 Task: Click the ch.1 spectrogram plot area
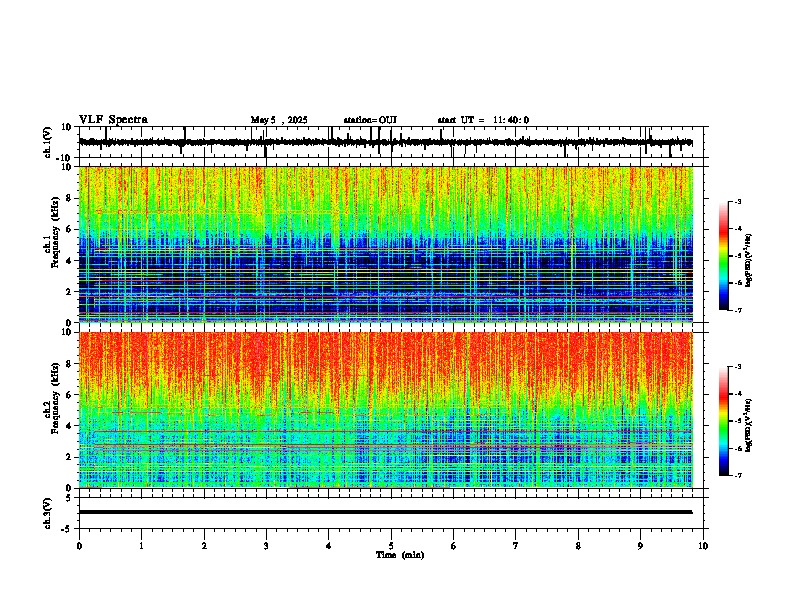click(386, 244)
